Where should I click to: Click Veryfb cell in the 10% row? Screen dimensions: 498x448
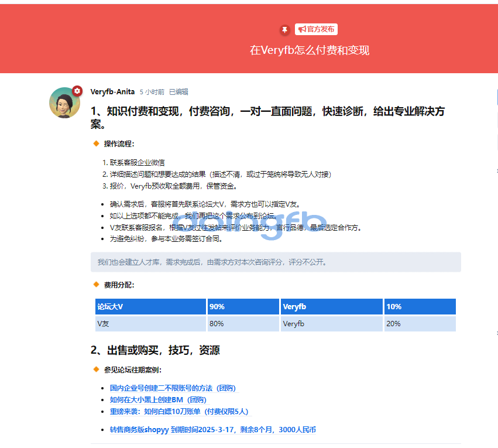pos(332,307)
